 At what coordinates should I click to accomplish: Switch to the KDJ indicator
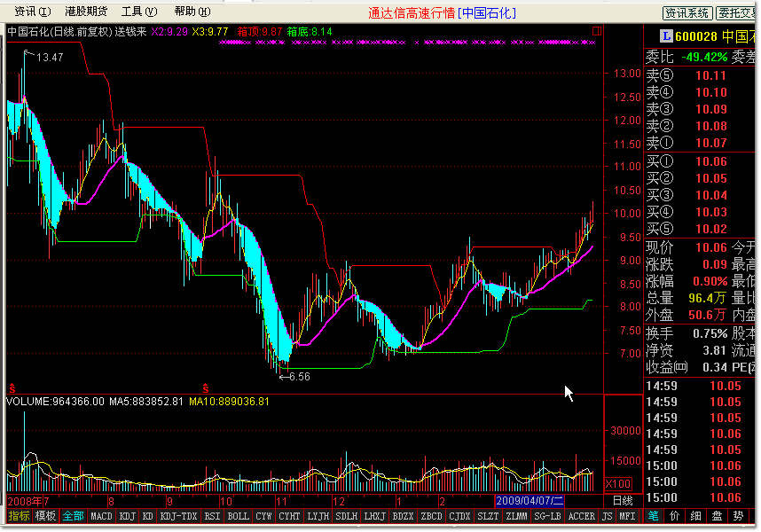(128, 516)
